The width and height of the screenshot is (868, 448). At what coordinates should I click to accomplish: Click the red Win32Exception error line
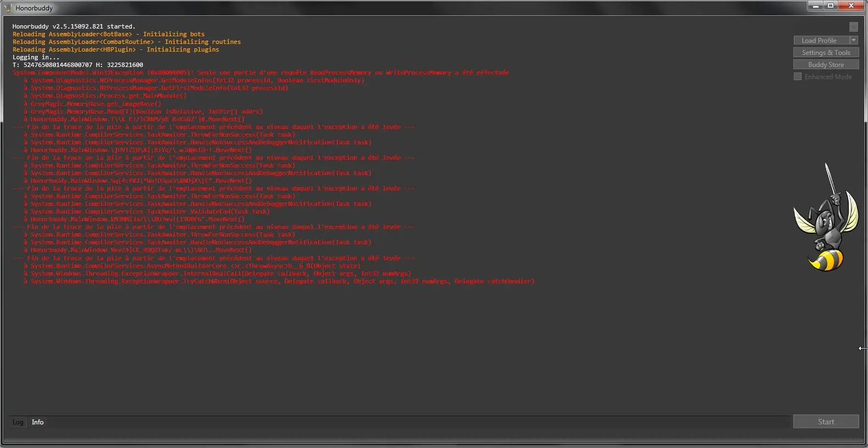pos(261,72)
